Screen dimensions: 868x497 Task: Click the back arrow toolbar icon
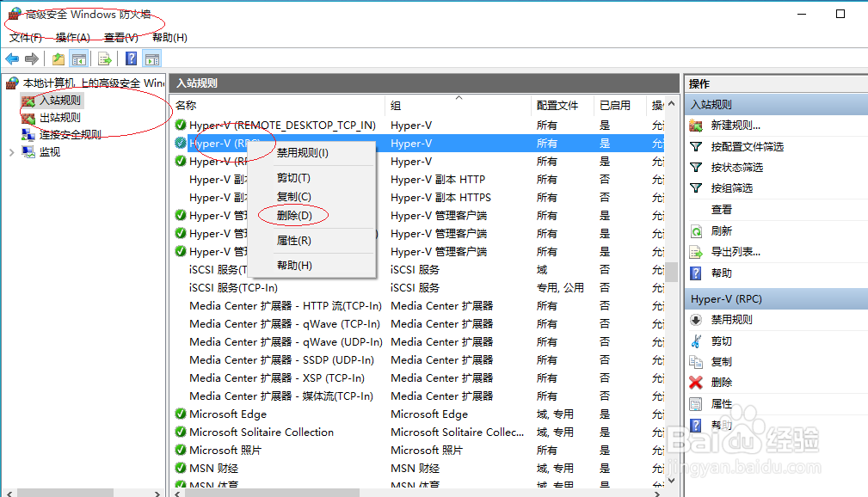[x=12, y=58]
